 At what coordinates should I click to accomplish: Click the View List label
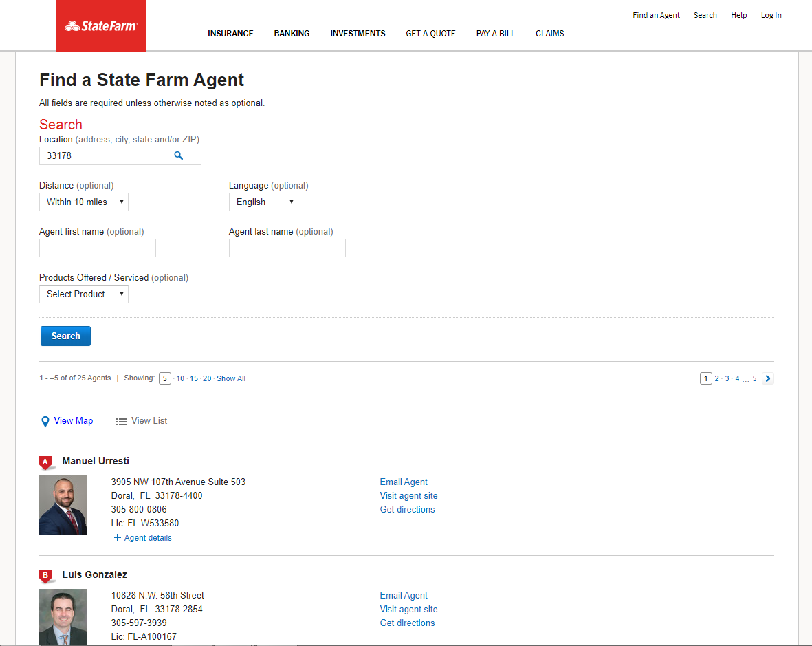coord(149,420)
